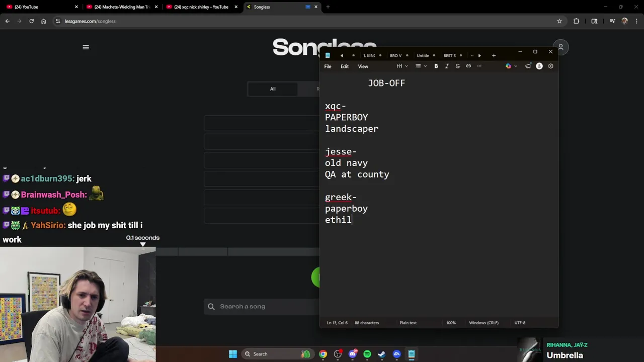Image resolution: width=644 pixels, height=362 pixels.
Task: Click the 'old navy' line
Action: pyautogui.click(x=346, y=163)
